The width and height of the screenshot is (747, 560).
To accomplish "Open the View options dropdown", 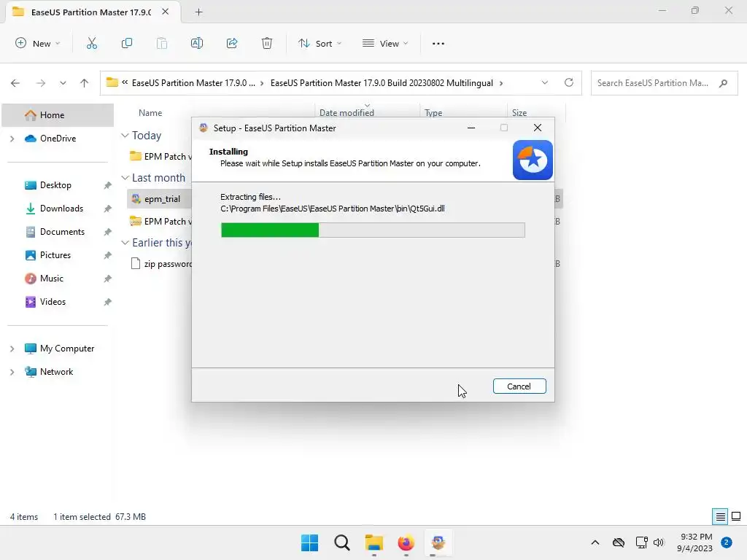I will coord(385,43).
